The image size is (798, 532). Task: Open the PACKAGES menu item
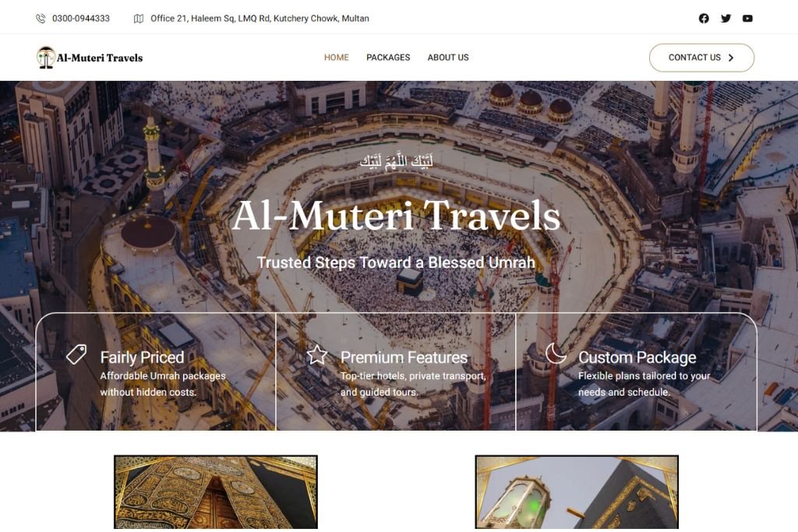pyautogui.click(x=388, y=58)
